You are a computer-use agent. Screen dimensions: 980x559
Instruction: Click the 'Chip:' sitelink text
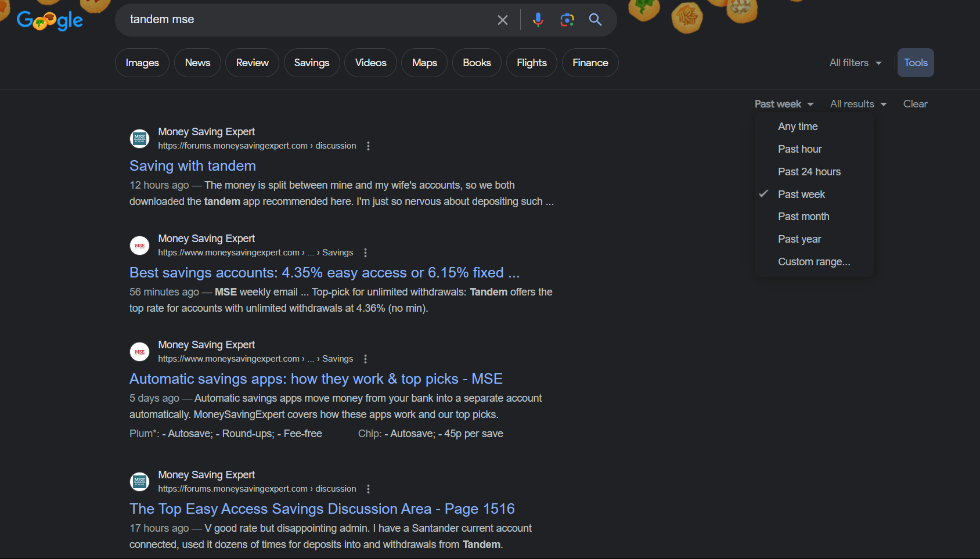pyautogui.click(x=370, y=434)
